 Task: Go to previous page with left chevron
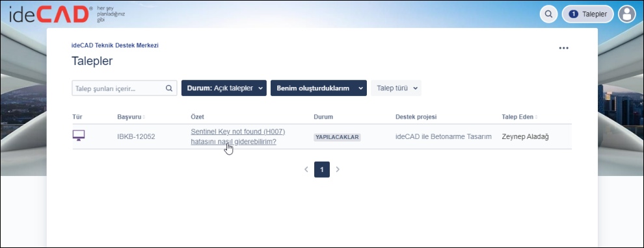306,169
